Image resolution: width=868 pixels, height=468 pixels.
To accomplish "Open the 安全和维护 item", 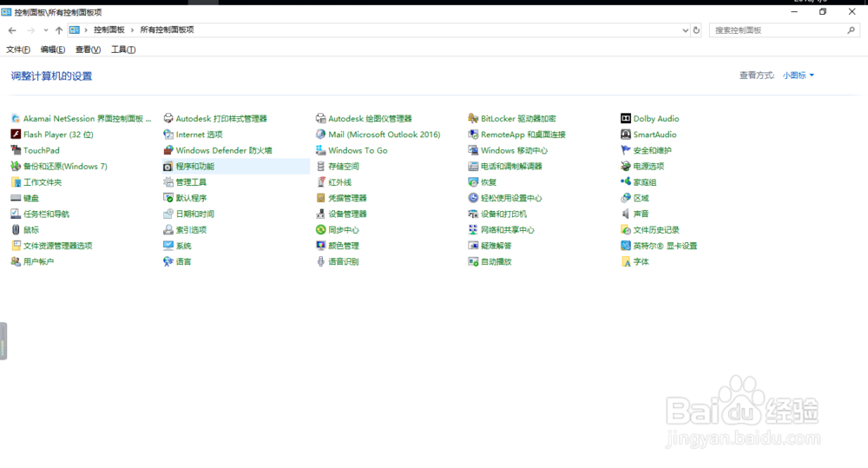I will [652, 151].
